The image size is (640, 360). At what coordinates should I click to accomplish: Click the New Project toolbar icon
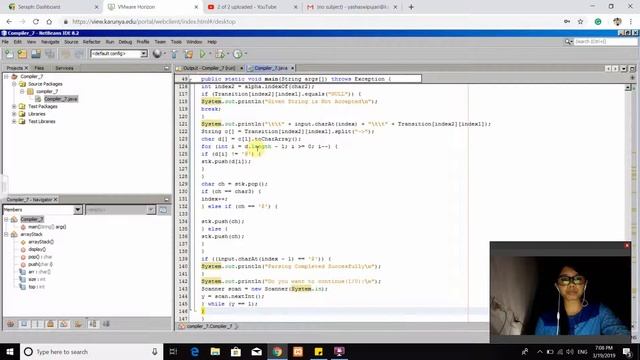pos(22,53)
